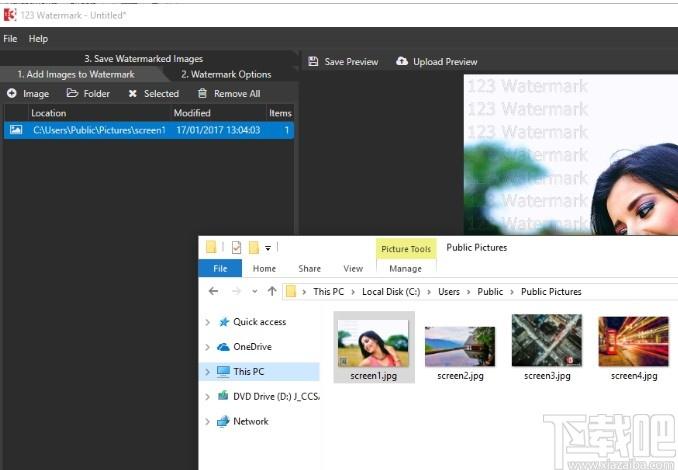Expand Quick access tree node
The width and height of the screenshot is (678, 470).
208,322
